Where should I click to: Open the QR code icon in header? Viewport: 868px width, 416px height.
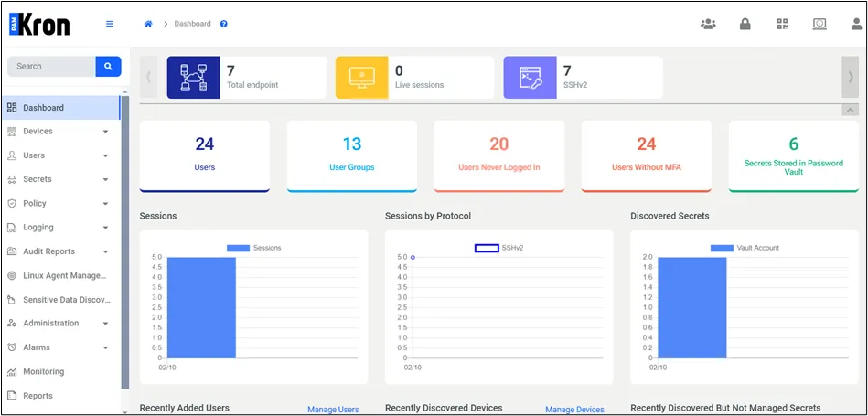pyautogui.click(x=782, y=24)
